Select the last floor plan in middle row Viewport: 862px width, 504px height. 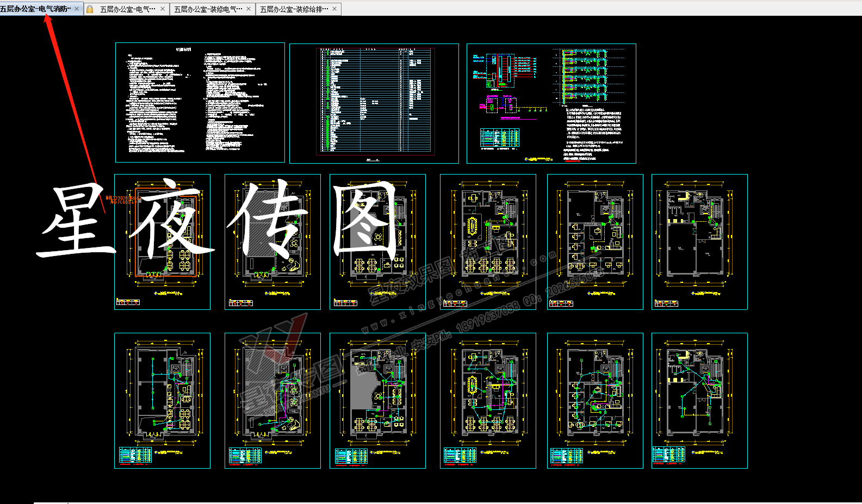699,242
